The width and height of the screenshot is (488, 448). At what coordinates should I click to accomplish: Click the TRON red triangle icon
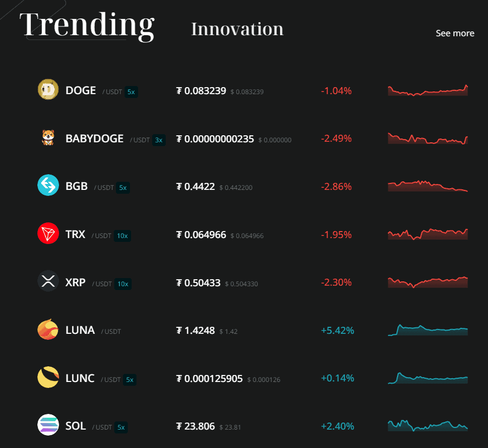48,234
